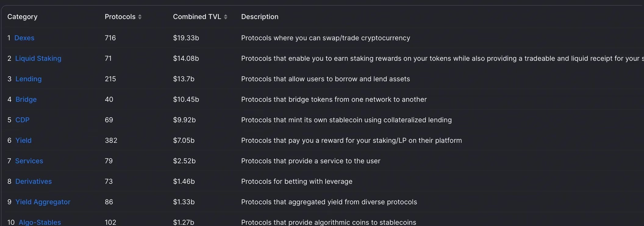644x226 pixels.
Task: Open the Bridge category link
Action: tap(26, 99)
